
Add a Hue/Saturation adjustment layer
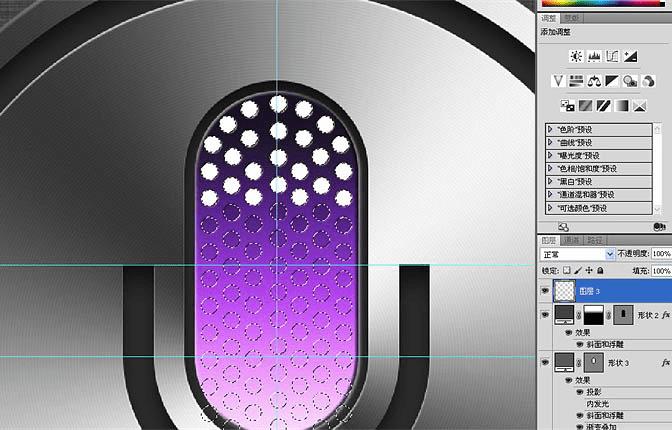576,81
